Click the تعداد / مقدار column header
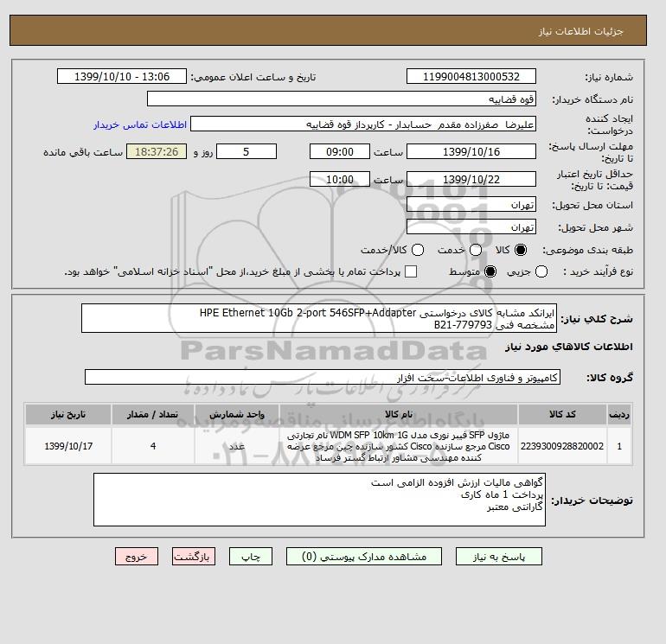 pyautogui.click(x=153, y=414)
